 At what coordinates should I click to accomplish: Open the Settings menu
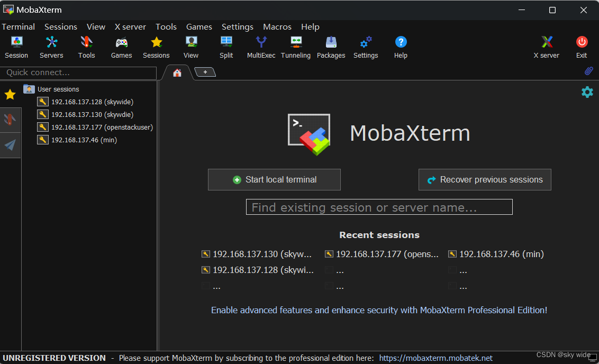[x=238, y=27]
